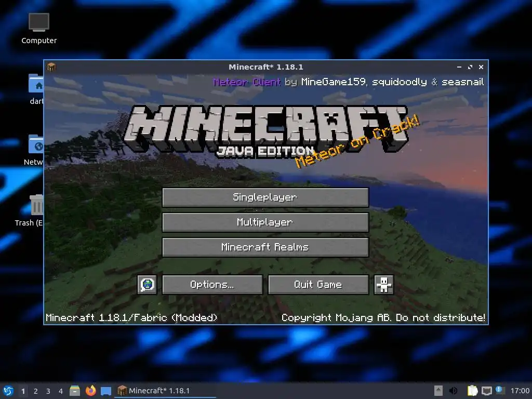The image size is (532, 399).
Task: Open the Computer desktop icon
Action: click(39, 29)
